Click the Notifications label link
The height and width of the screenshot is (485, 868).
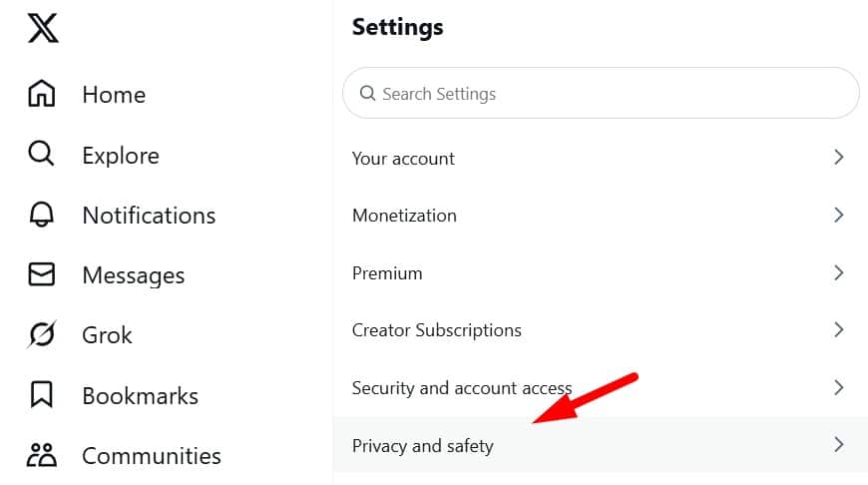coord(149,215)
